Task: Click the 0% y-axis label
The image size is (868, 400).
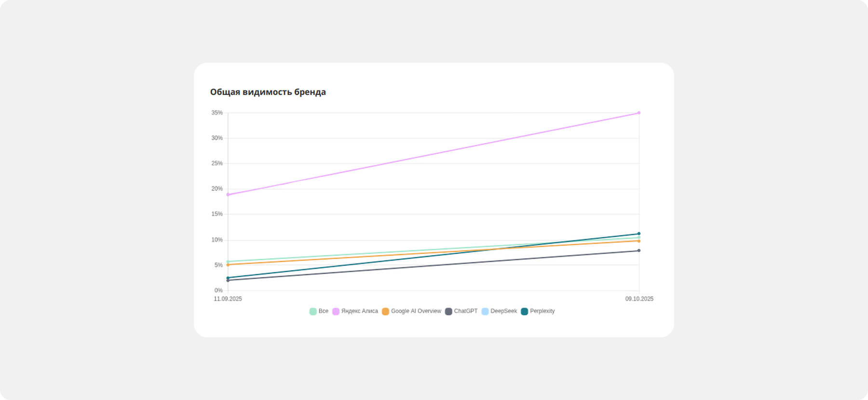Action: coord(218,290)
